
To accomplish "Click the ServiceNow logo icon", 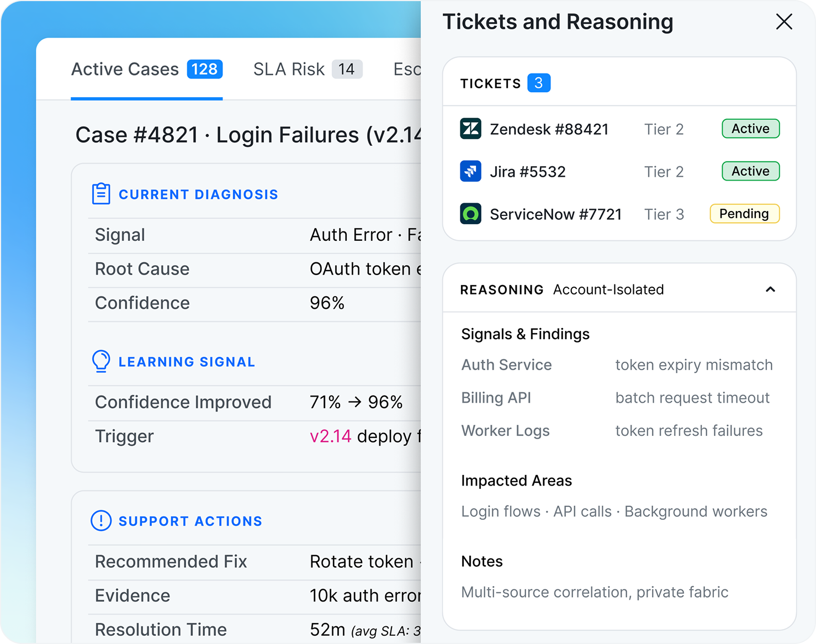I will point(470,214).
